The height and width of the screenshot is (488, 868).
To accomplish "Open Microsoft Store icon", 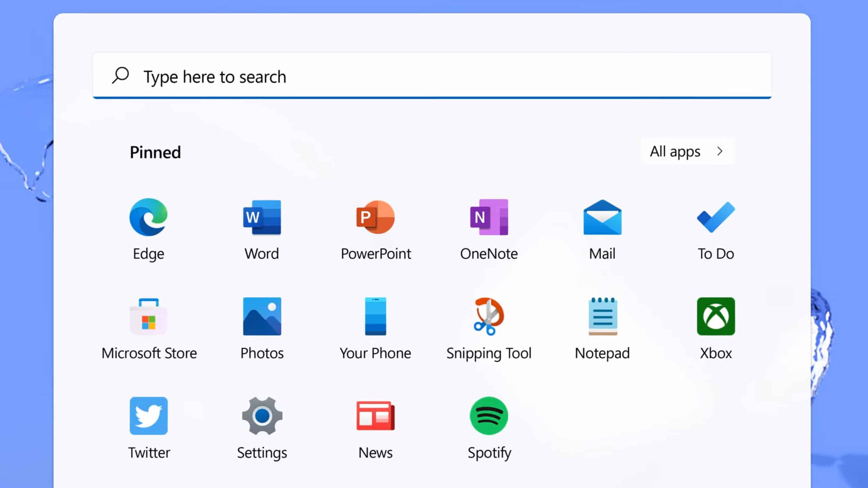I will click(x=148, y=317).
